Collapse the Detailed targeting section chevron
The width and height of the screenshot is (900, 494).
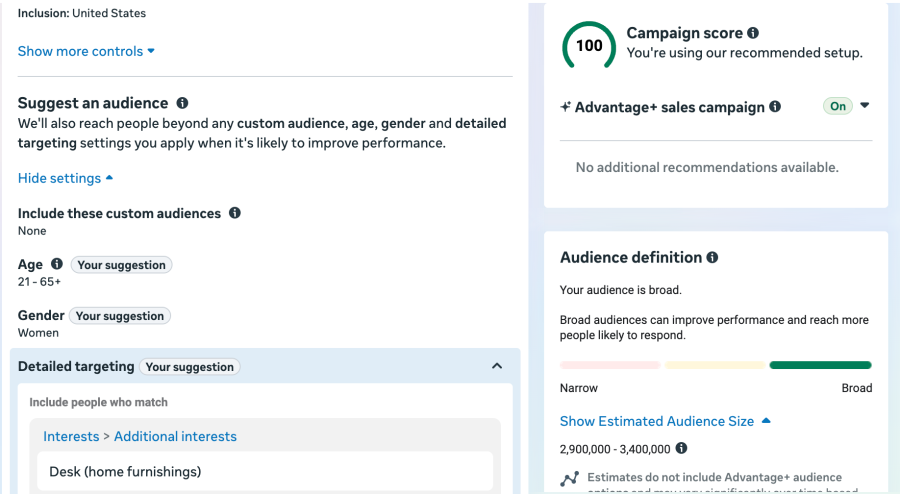point(497,366)
